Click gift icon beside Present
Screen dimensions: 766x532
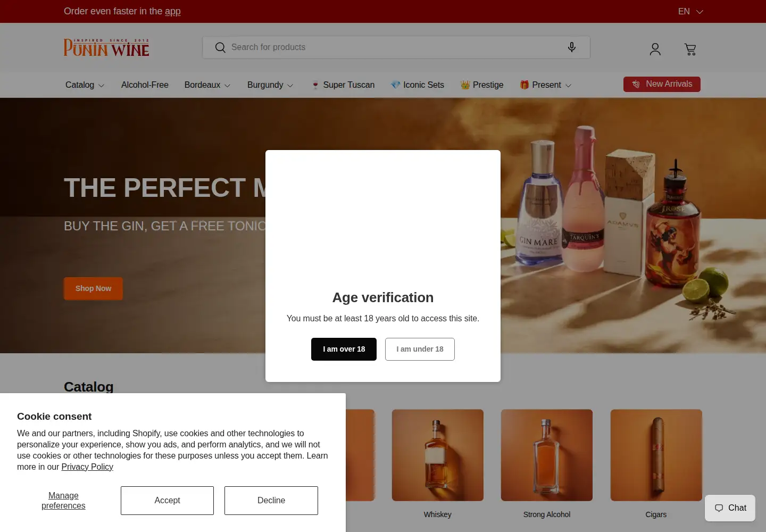click(x=524, y=85)
